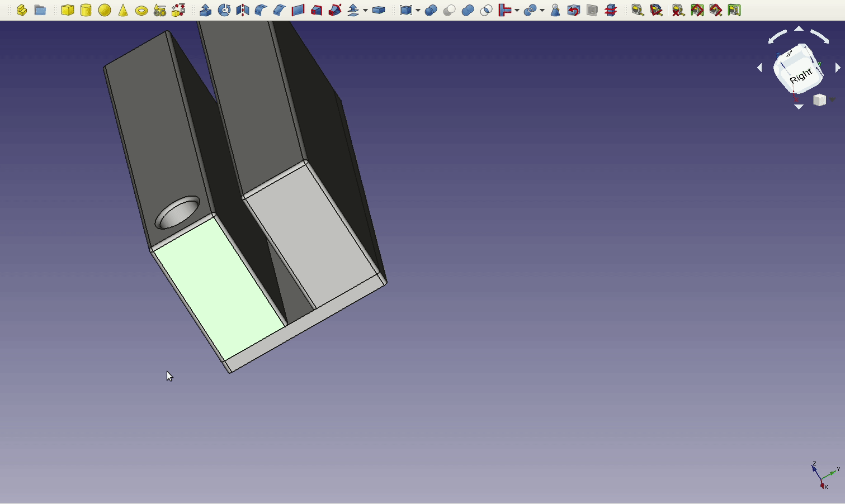Select the highlighted light-green face on model

click(219, 288)
